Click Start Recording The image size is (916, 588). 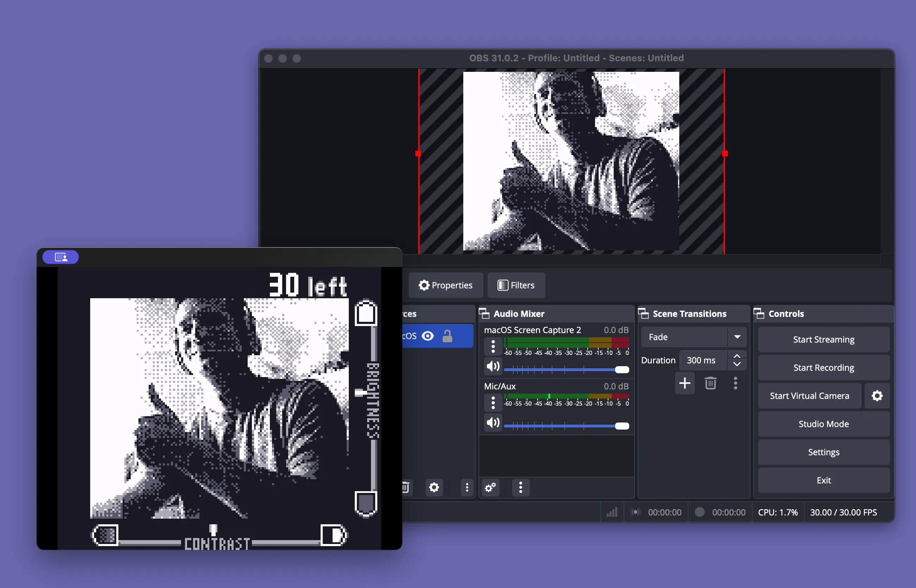pyautogui.click(x=824, y=368)
